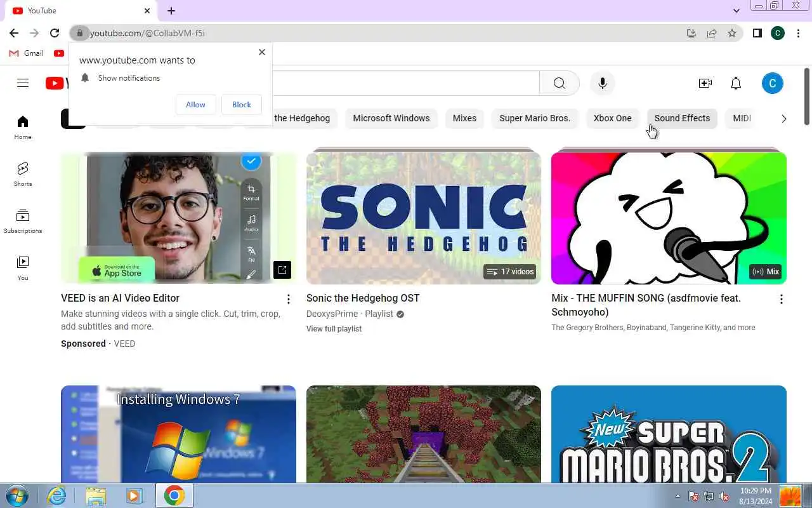Open the Chrome three-dot menu
The image size is (812, 508).
pyautogui.click(x=798, y=33)
